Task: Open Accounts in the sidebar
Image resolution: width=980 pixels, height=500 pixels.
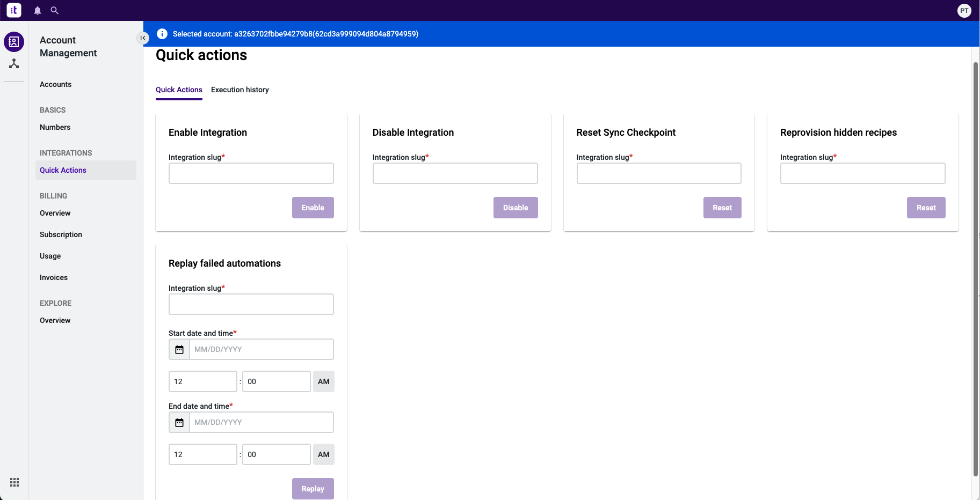Action: click(55, 84)
